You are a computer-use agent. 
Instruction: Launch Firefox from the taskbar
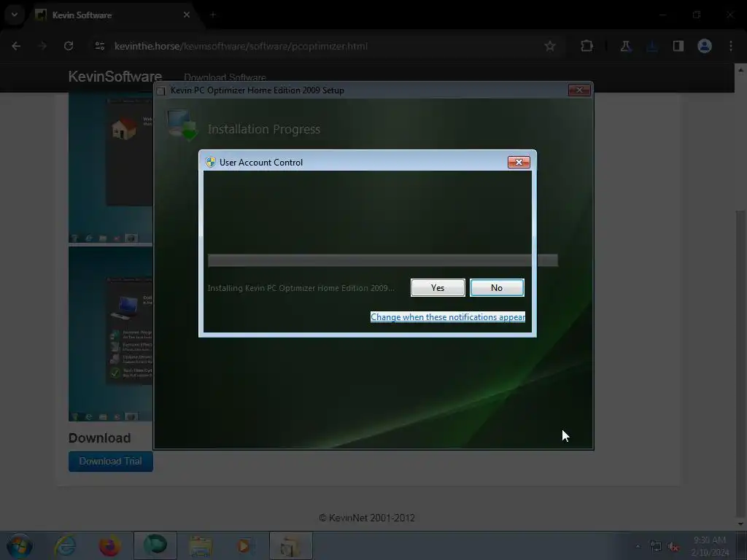[110, 545]
